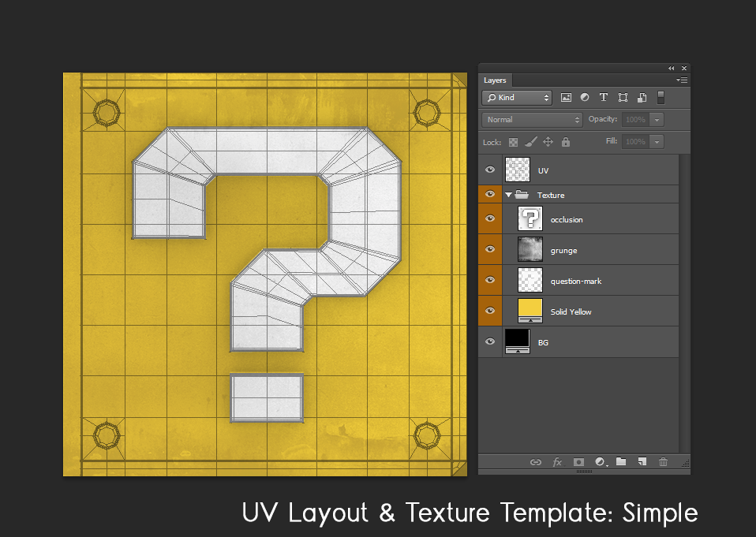Filter for type layers icon

tap(603, 97)
